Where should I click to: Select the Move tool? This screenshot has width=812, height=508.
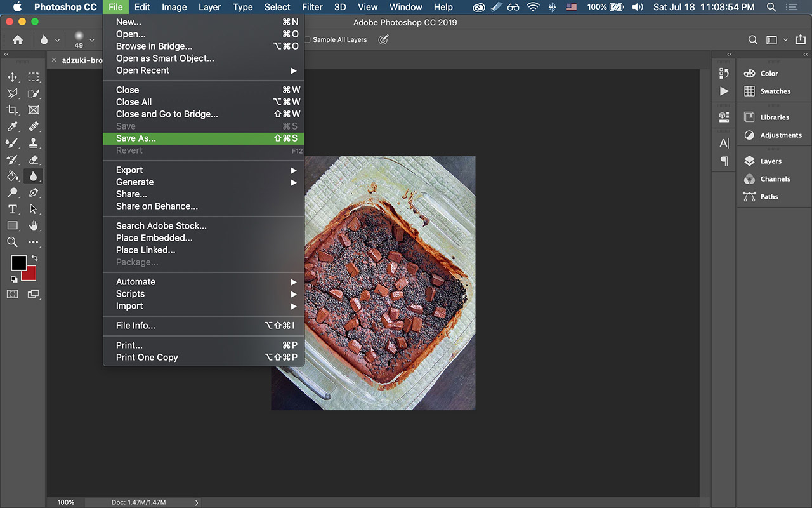point(12,77)
